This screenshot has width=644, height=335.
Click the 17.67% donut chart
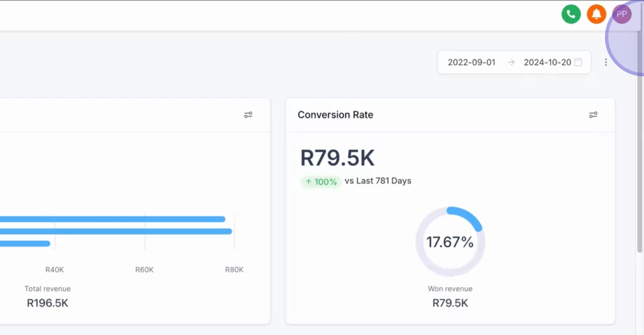(x=450, y=242)
